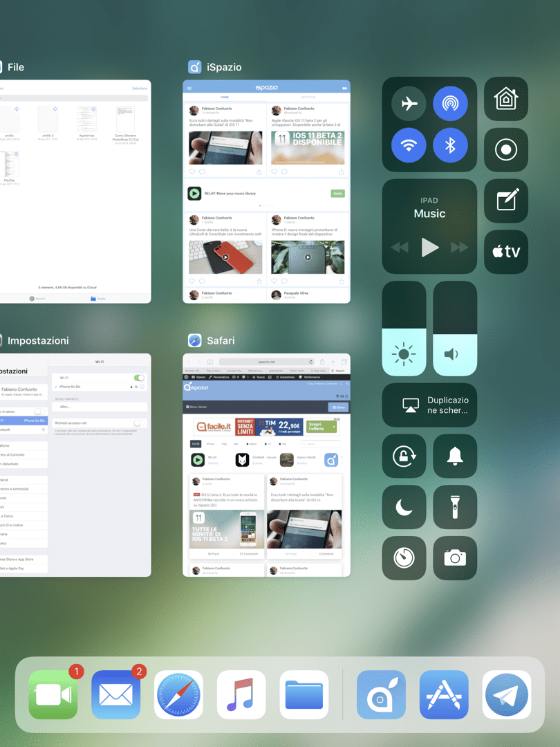
Task: Tap the share icon in Safari card toolbar
Action: pyautogui.click(x=322, y=362)
